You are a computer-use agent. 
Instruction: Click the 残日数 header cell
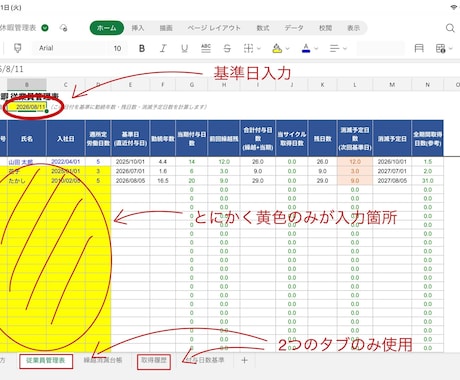point(322,138)
